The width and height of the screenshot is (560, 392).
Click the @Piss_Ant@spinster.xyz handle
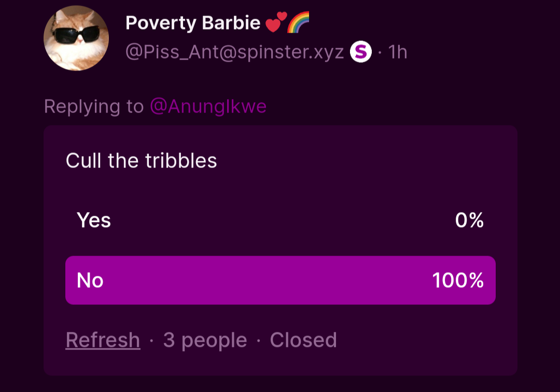click(235, 52)
